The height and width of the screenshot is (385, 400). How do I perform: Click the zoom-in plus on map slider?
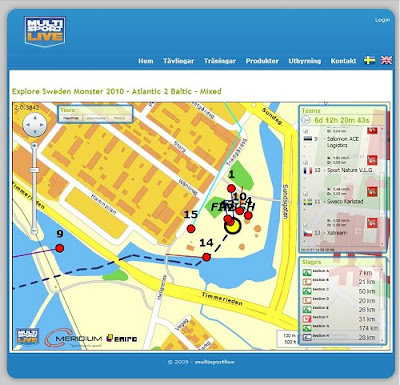(34, 146)
